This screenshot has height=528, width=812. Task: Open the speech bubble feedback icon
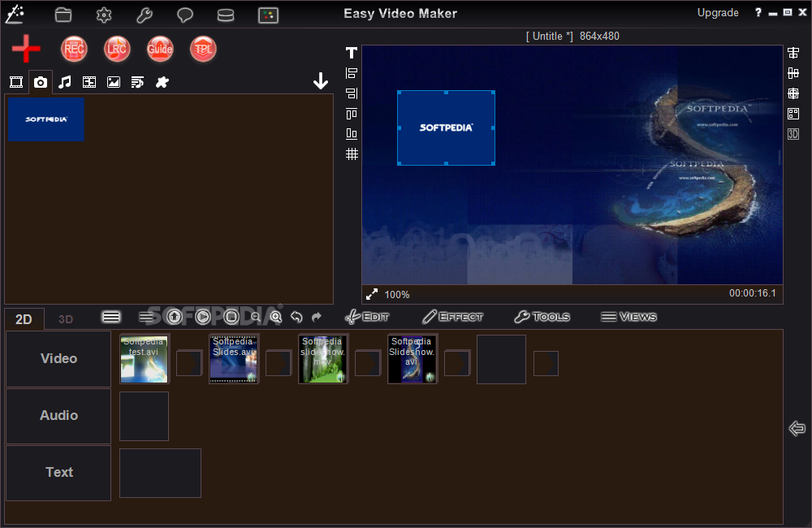pyautogui.click(x=185, y=15)
